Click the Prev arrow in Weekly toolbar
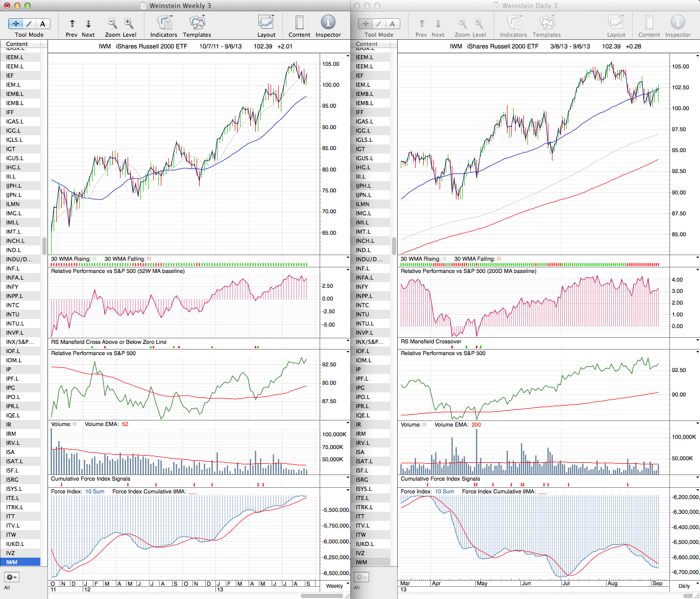 (x=72, y=23)
